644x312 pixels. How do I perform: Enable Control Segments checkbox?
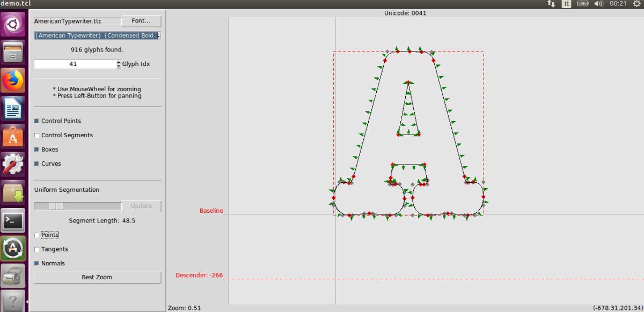tap(37, 136)
